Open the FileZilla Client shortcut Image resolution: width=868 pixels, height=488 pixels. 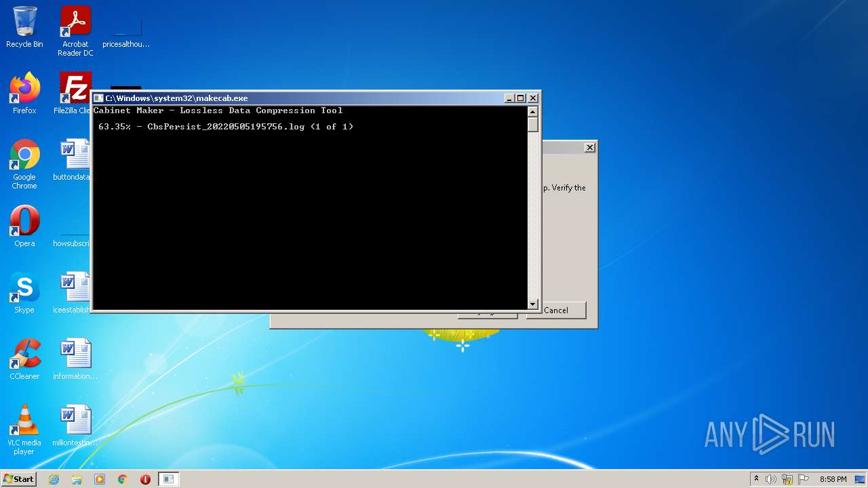tap(73, 94)
